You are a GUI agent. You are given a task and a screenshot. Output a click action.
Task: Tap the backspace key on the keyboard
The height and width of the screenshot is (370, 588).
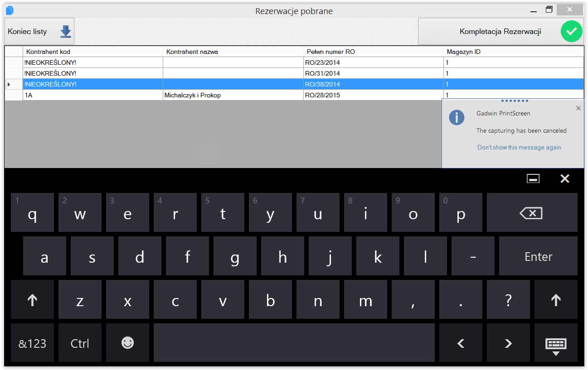[x=532, y=212]
